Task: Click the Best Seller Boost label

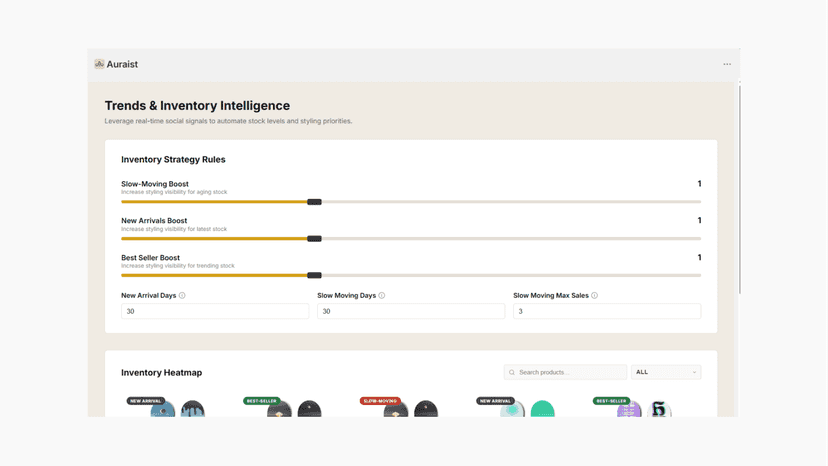Action: [x=150, y=257]
